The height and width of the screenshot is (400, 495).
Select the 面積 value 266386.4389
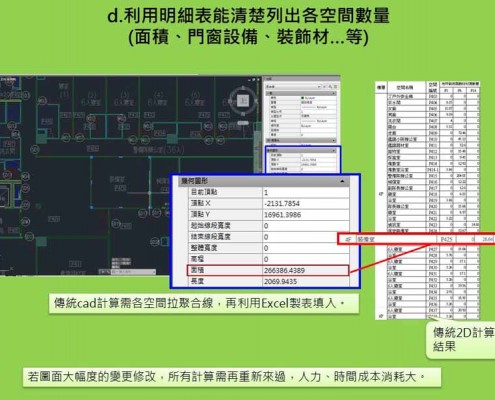click(284, 270)
